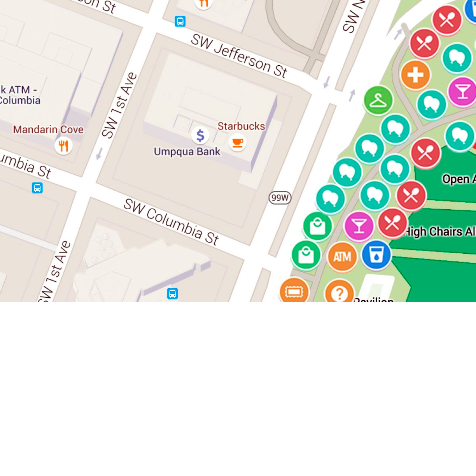Open the orange question mark info marker
Screen dimensions: 476x476
pyautogui.click(x=339, y=293)
